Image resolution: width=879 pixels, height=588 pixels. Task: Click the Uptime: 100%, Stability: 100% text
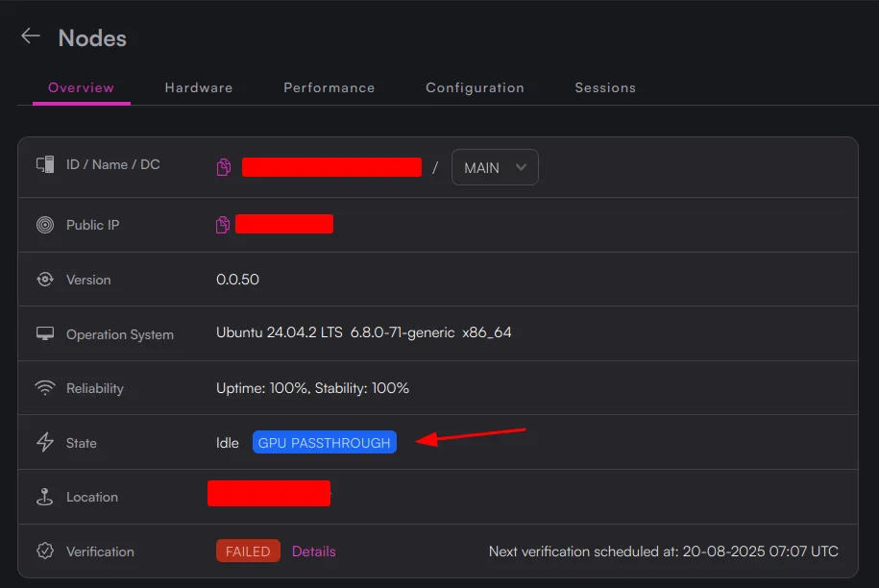click(312, 388)
